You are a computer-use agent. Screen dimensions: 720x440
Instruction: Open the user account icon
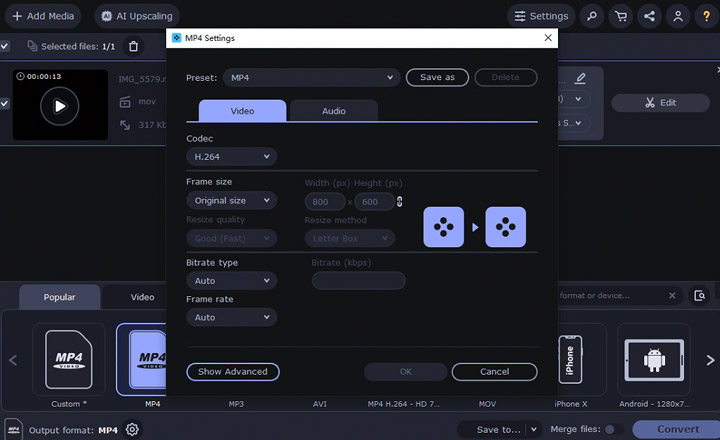(x=679, y=16)
